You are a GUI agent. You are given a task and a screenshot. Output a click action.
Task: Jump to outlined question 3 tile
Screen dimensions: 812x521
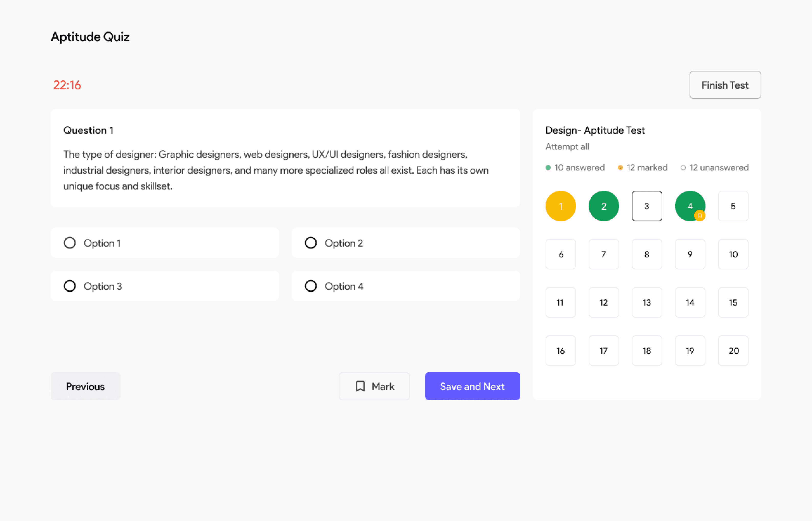(x=647, y=206)
